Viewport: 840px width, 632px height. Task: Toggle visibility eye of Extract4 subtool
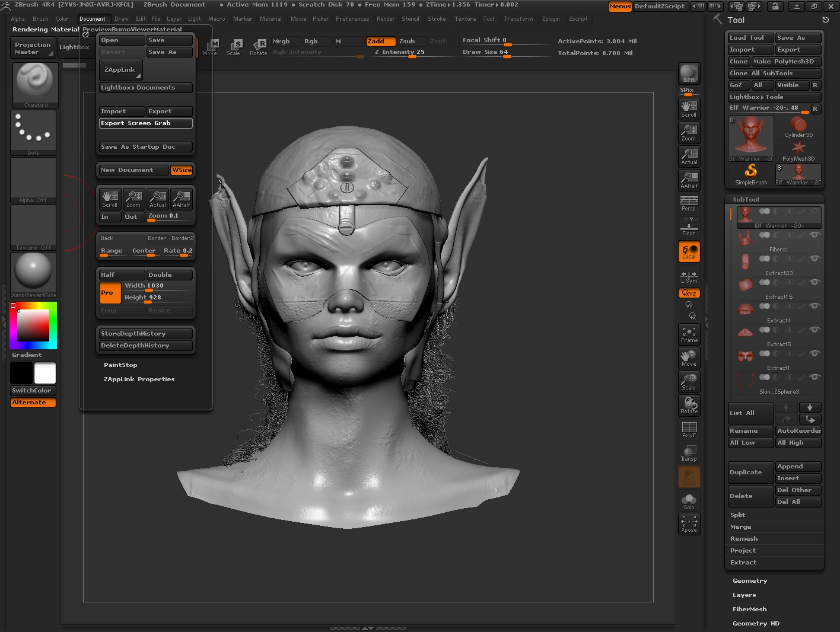(815, 306)
